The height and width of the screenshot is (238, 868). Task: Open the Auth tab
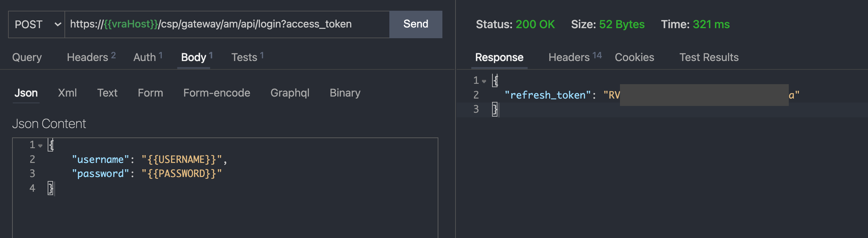point(145,57)
